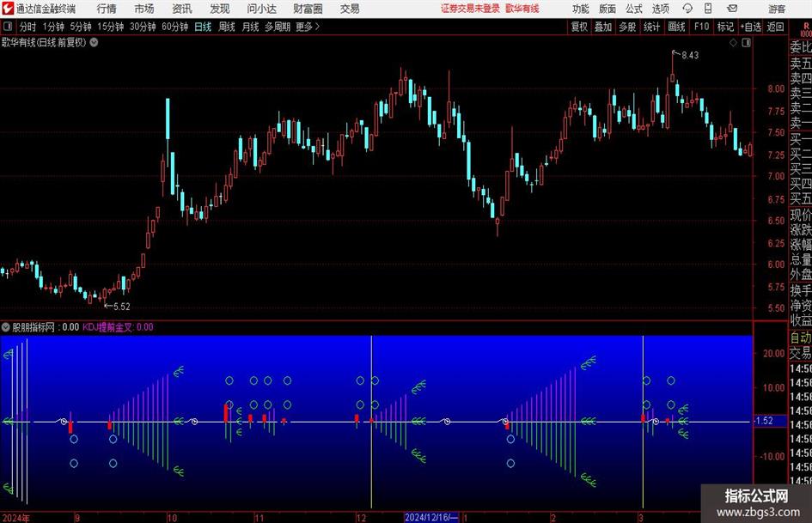Click the 20.00 indicator axis label
This screenshot has width=812, height=523.
(773, 354)
